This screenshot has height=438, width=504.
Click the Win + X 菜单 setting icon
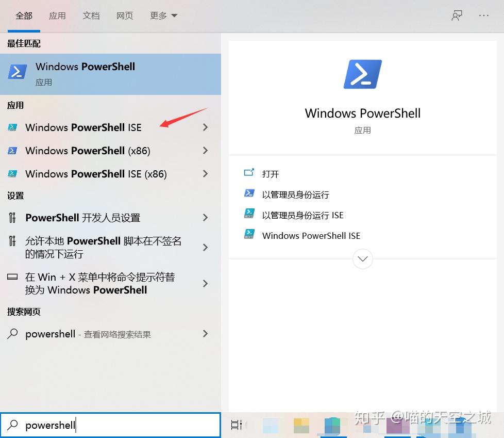(12, 277)
